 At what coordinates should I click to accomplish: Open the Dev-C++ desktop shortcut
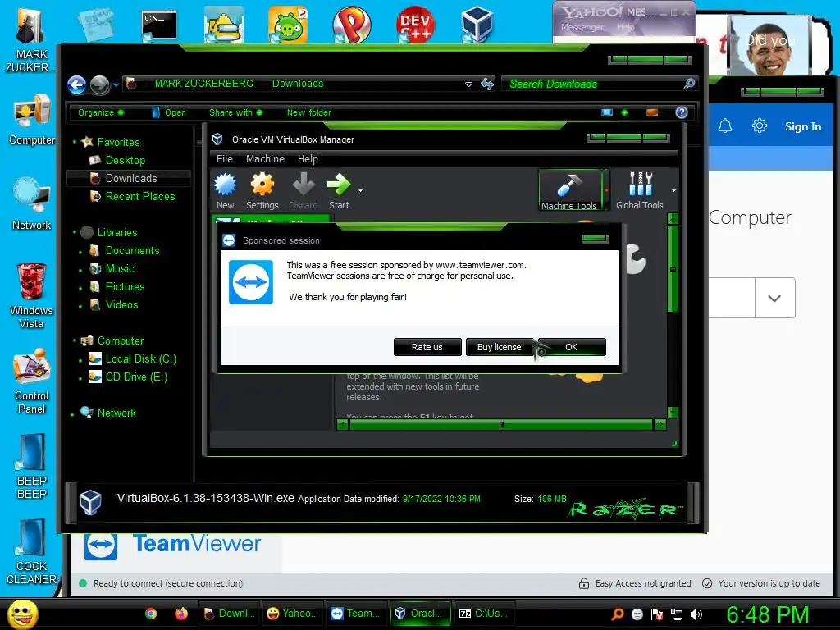coord(416,24)
